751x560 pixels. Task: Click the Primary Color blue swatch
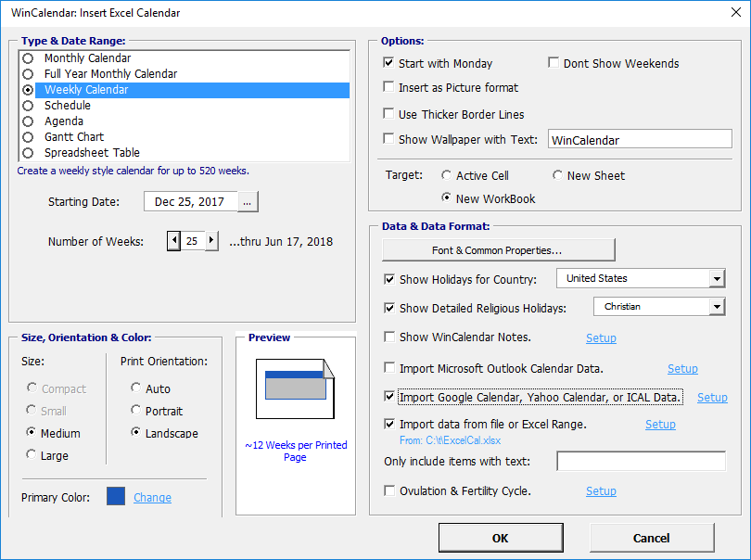tap(116, 497)
